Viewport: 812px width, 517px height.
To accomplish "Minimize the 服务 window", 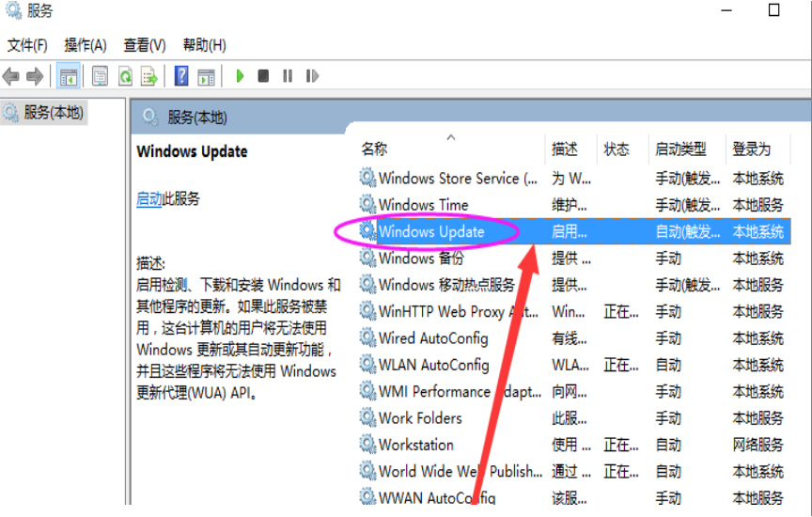I will point(726,9).
